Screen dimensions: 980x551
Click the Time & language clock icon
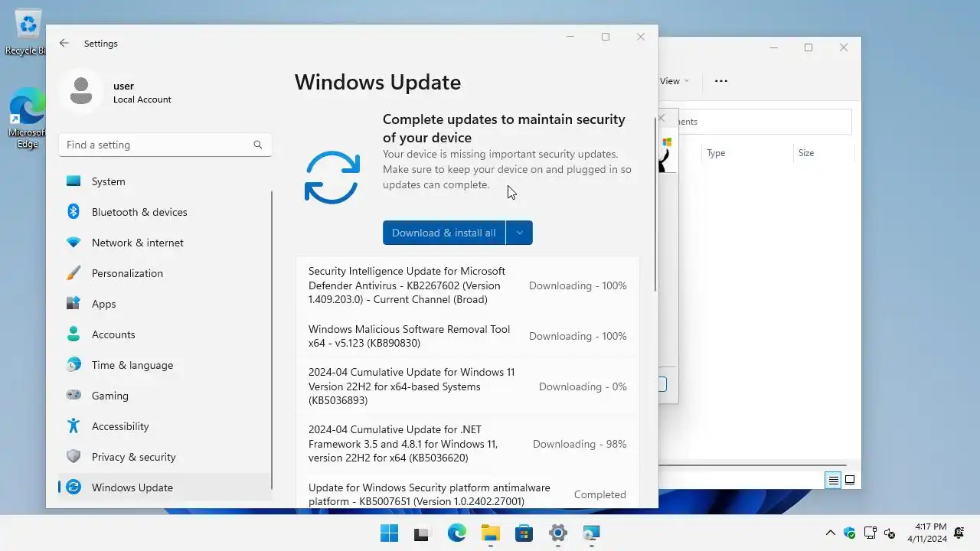(x=73, y=365)
